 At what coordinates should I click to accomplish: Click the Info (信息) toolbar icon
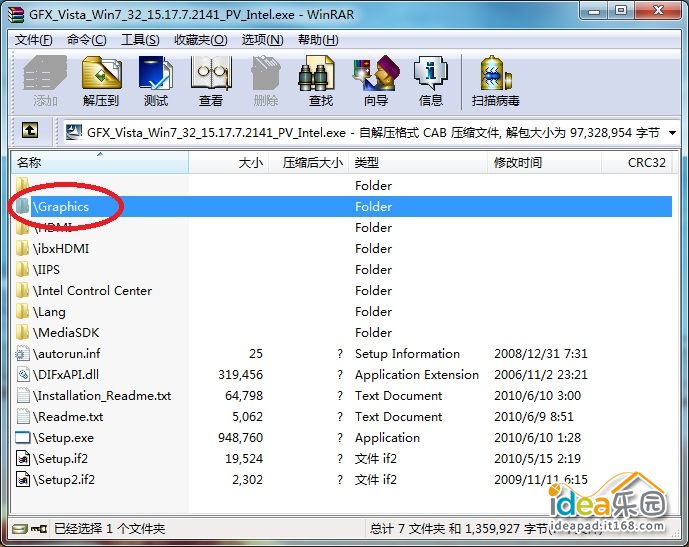[x=431, y=73]
